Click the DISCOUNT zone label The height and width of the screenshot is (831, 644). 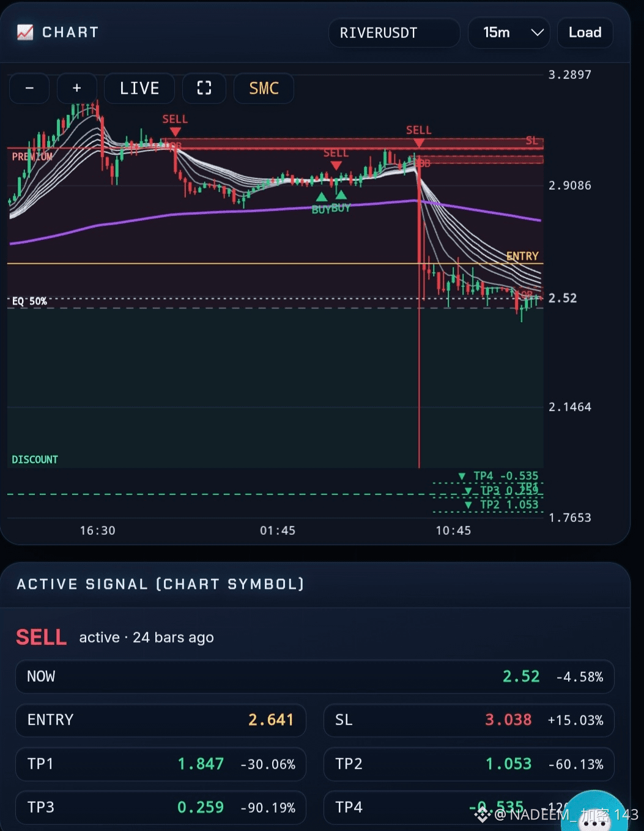(x=35, y=460)
